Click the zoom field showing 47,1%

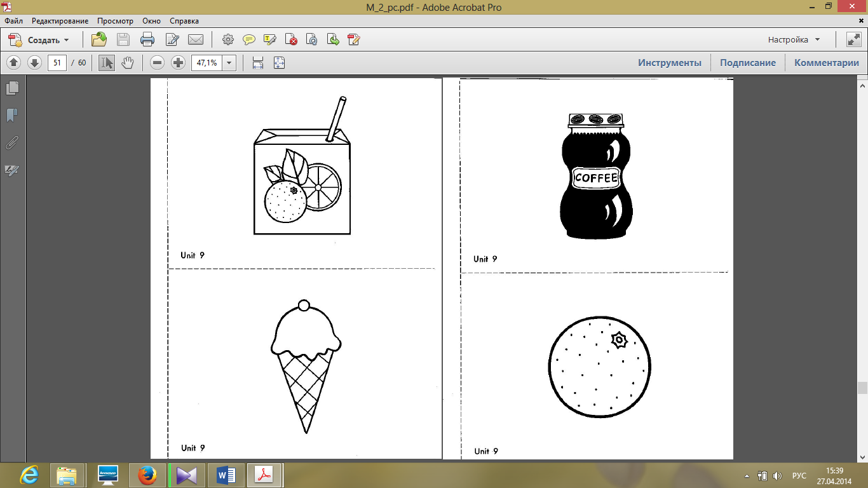pos(207,63)
